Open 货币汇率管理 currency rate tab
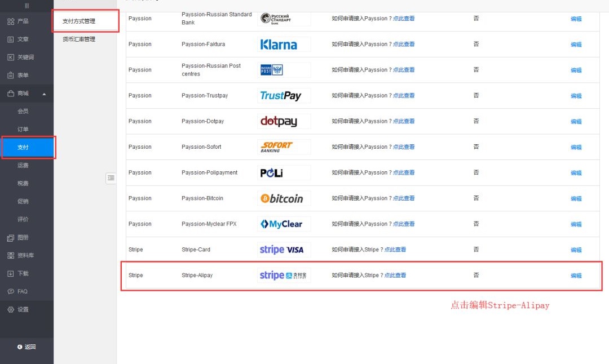 [x=79, y=39]
